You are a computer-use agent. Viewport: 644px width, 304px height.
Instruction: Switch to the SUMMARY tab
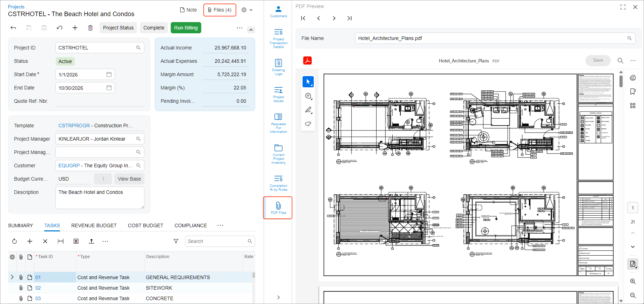[x=20, y=225]
